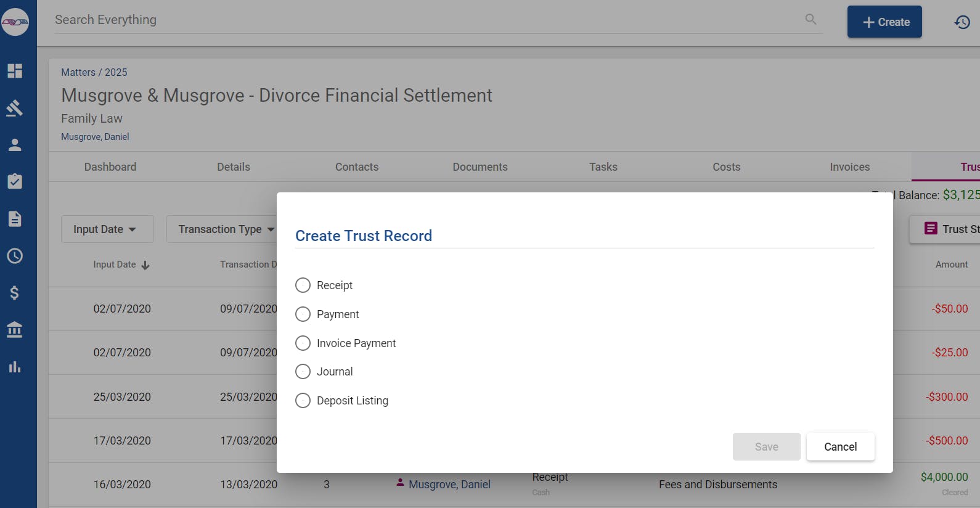The width and height of the screenshot is (980, 508).
Task: Expand the Transaction Type filter dropdown
Action: (222, 229)
